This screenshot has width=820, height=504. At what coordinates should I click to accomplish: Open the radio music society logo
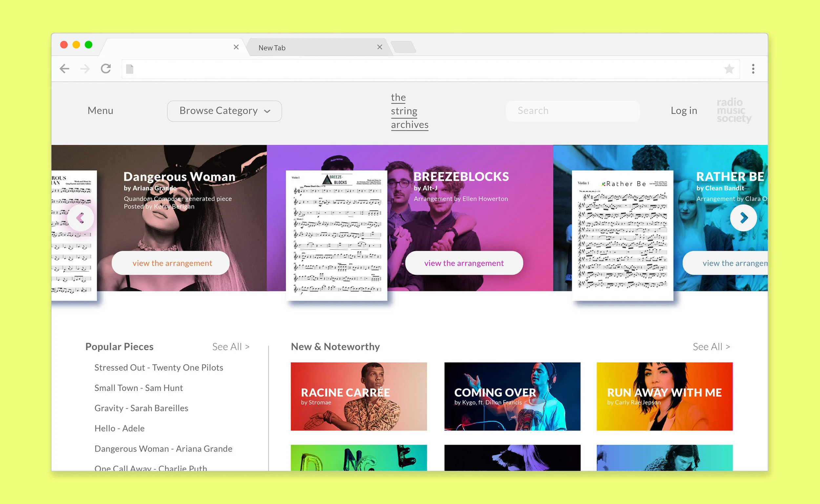[x=734, y=111]
